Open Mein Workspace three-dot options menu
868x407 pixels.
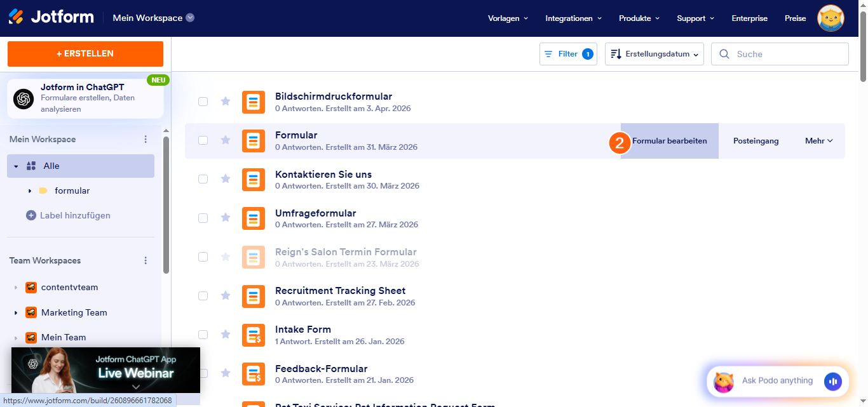point(146,140)
